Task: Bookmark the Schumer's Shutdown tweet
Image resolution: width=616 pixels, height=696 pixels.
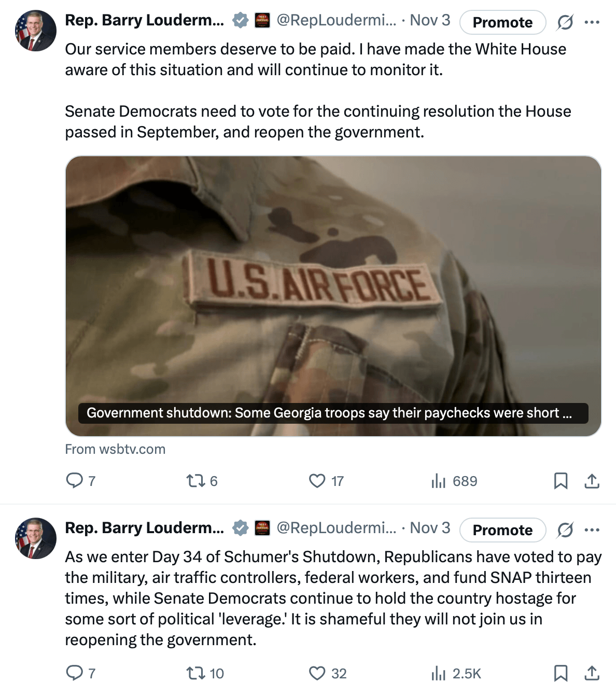Action: [x=561, y=673]
